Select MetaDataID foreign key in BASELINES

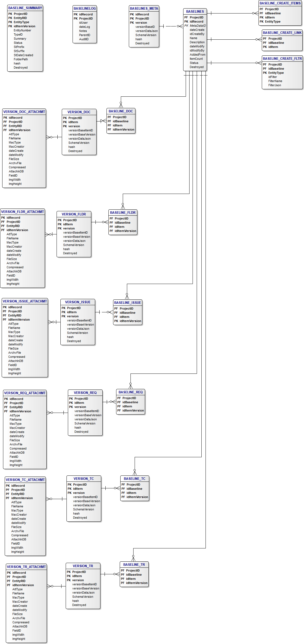(198, 26)
